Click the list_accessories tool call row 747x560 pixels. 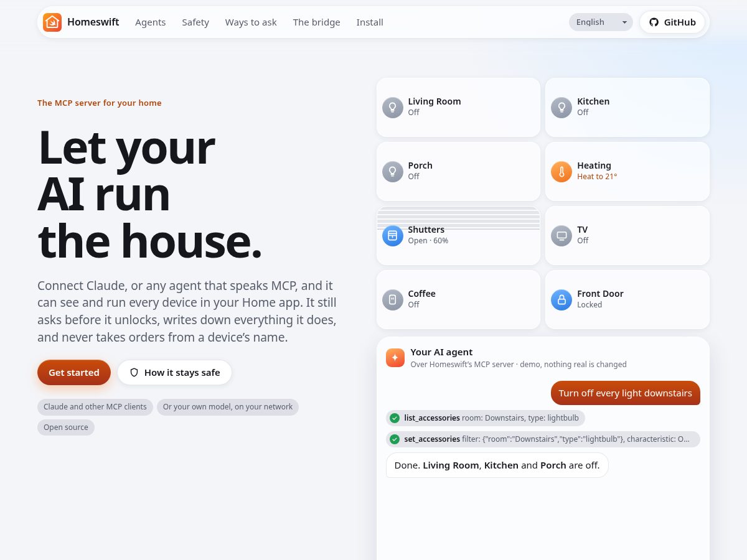coord(486,418)
